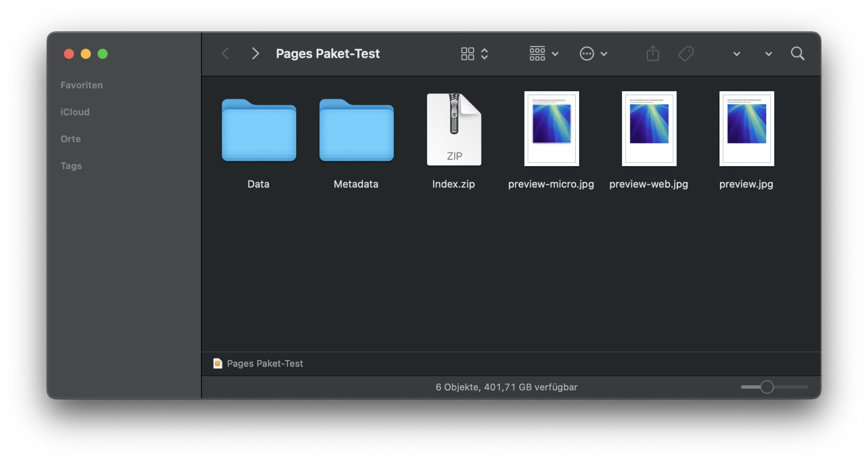Click the forward navigation arrow
868x461 pixels.
(x=255, y=54)
